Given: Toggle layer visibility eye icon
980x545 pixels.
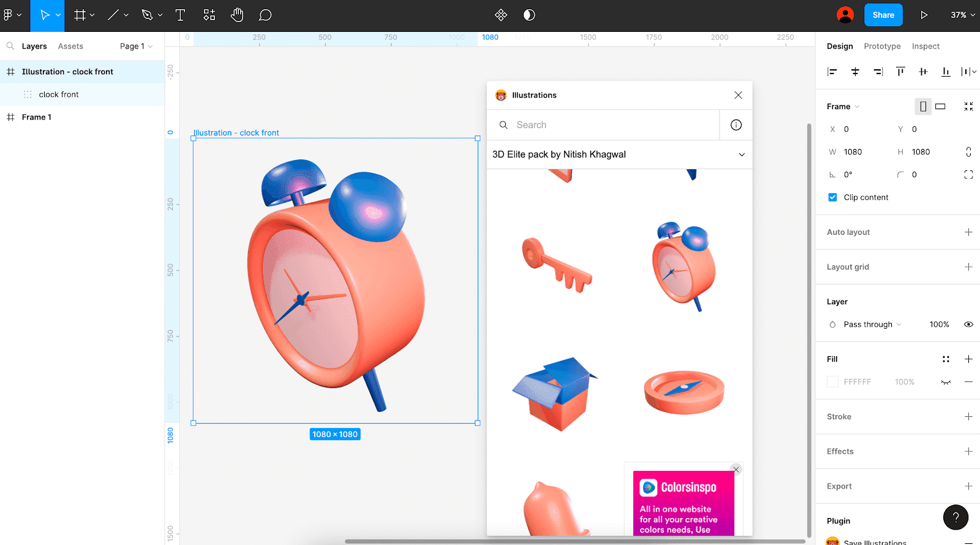Looking at the screenshot, I should click(968, 324).
